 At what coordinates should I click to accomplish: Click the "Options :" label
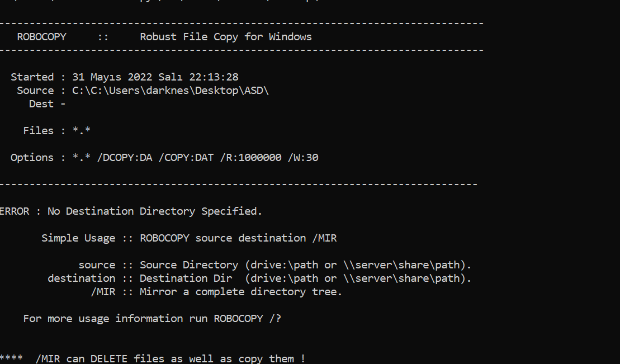32,158
